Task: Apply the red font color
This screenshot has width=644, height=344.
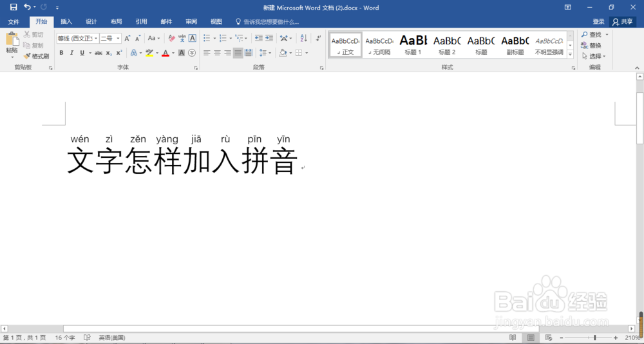Action: pyautogui.click(x=166, y=53)
